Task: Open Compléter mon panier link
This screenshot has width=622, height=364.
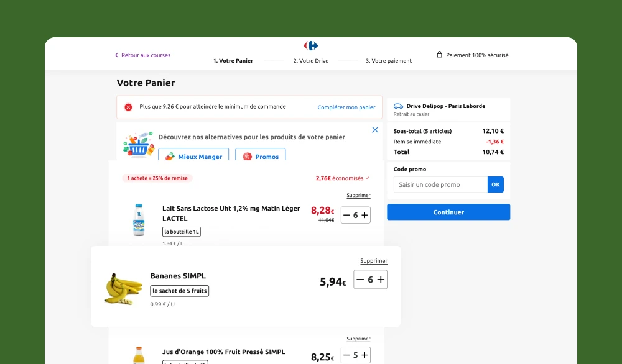Action: coord(346,107)
